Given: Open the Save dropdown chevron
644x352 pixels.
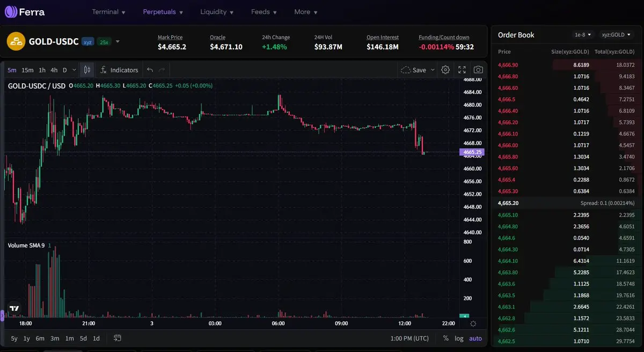Looking at the screenshot, I should pyautogui.click(x=433, y=70).
